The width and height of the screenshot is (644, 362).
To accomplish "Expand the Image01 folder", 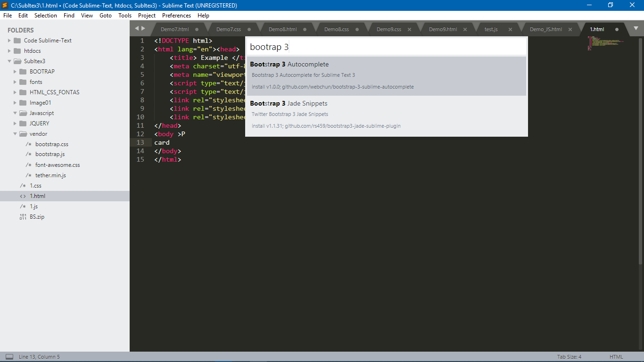I will (x=15, y=103).
